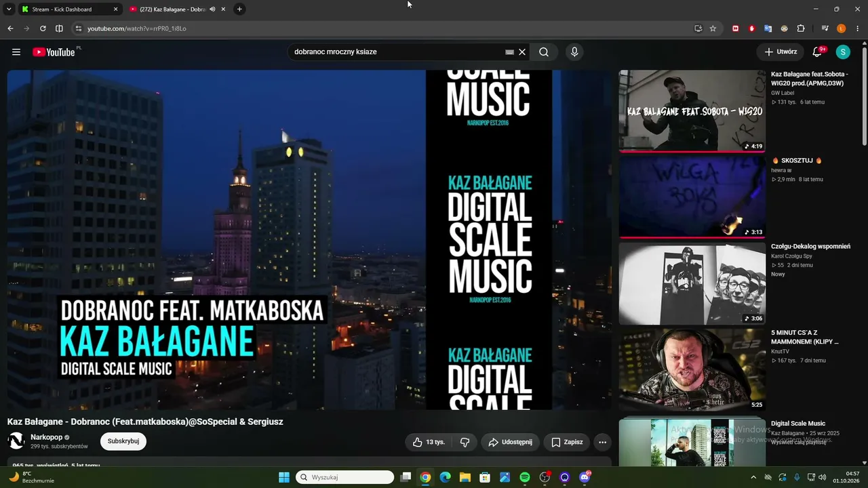Expand the Utwórz create menu
The width and height of the screenshot is (868, 488).
click(781, 52)
